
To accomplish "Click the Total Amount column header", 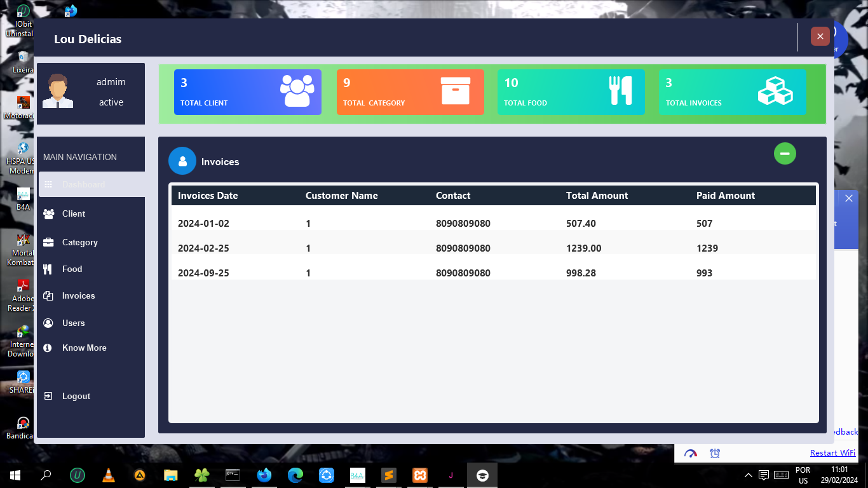I will [x=597, y=196].
